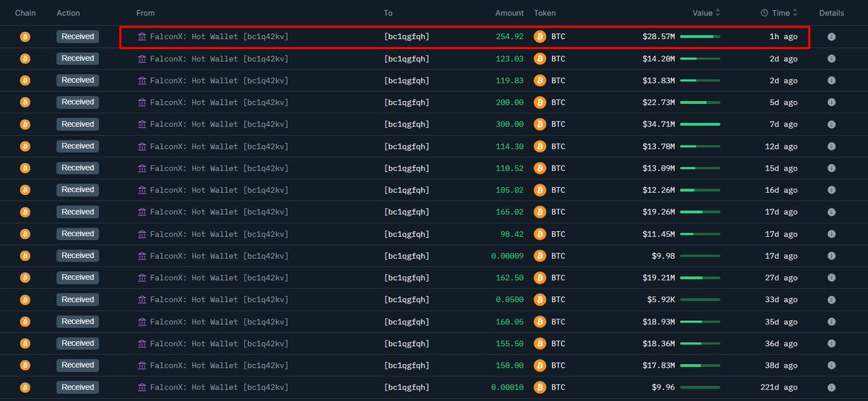Open details info icon for 105.02 BTC row

coord(831,190)
